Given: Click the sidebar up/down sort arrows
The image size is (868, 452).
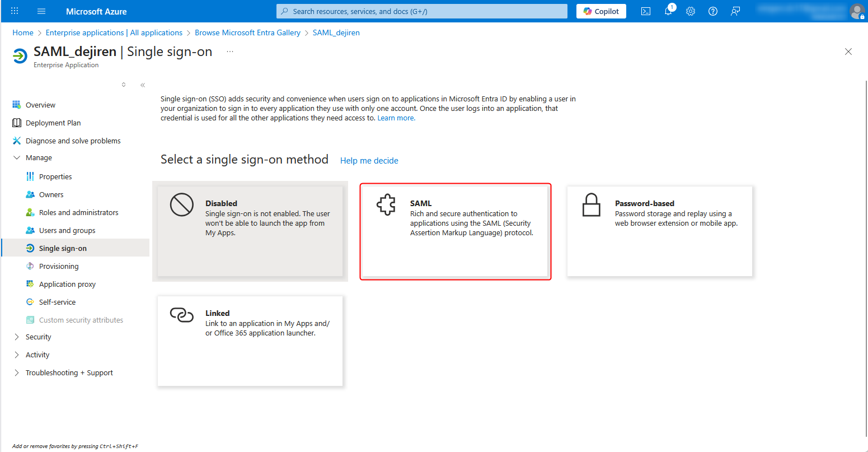Looking at the screenshot, I should point(124,85).
